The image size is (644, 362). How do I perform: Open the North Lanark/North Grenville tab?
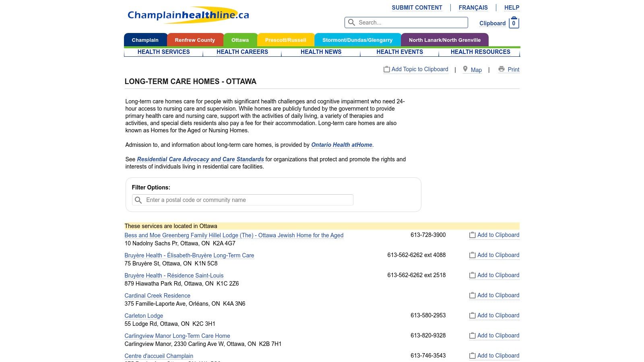click(x=445, y=40)
